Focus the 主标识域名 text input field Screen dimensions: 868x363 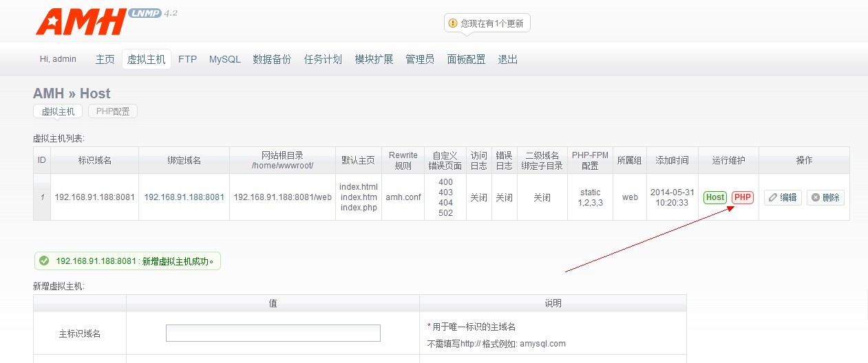[273, 333]
